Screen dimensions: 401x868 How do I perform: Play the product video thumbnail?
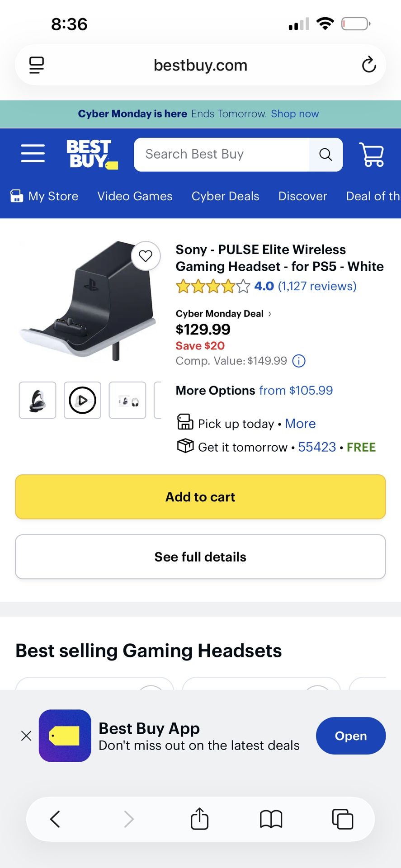click(x=82, y=401)
